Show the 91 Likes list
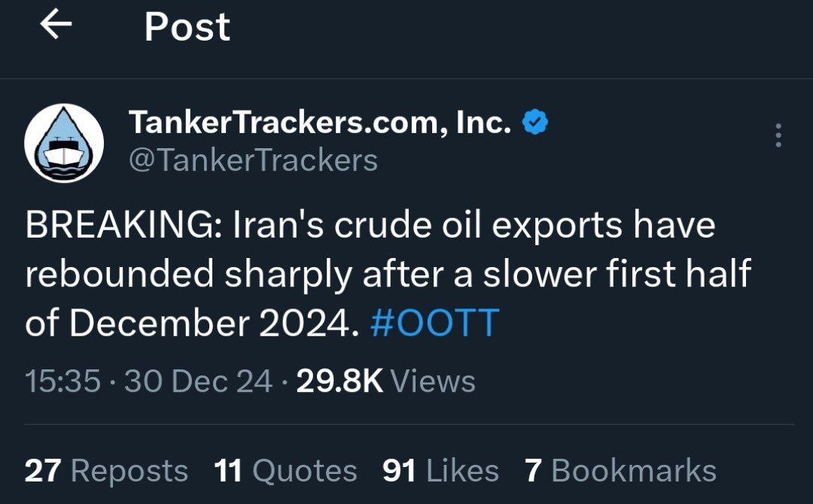Screen dimensions: 813x504 pos(440,471)
